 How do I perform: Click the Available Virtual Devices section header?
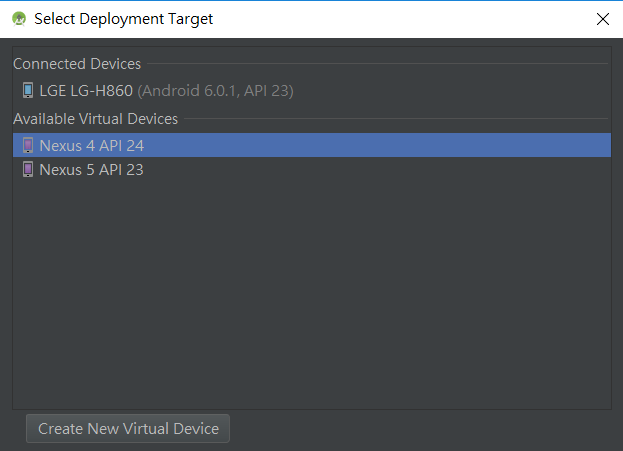pyautogui.click(x=95, y=119)
